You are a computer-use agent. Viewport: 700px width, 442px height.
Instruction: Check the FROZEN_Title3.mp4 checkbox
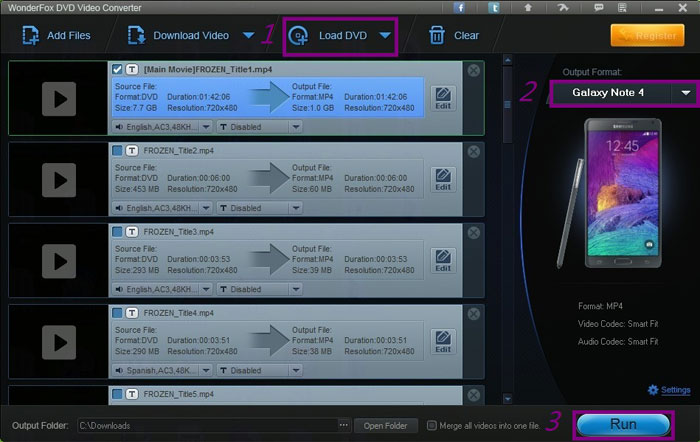[x=117, y=232]
